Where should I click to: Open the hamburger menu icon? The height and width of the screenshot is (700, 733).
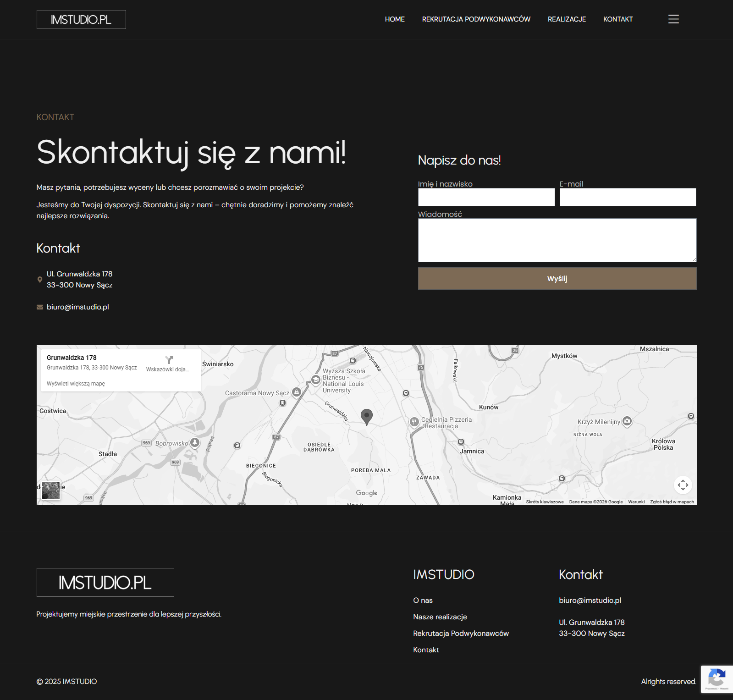pyautogui.click(x=673, y=19)
